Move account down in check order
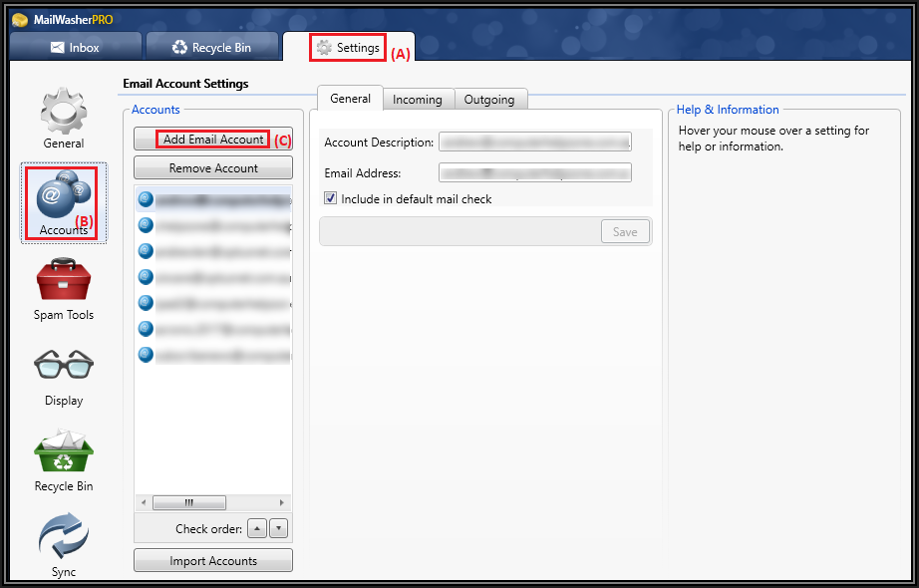The width and height of the screenshot is (919, 588). point(278,528)
